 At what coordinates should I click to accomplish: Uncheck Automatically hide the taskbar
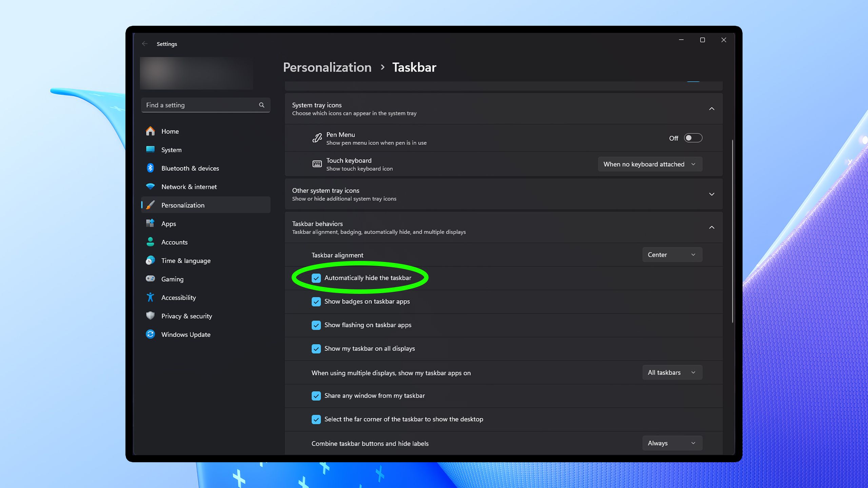(316, 278)
